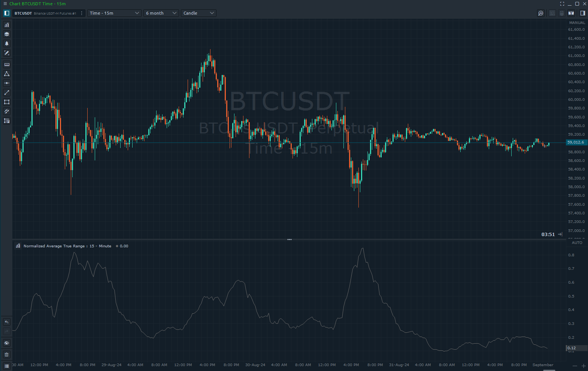
Task: Open the alerts bell icon
Action: click(x=7, y=43)
